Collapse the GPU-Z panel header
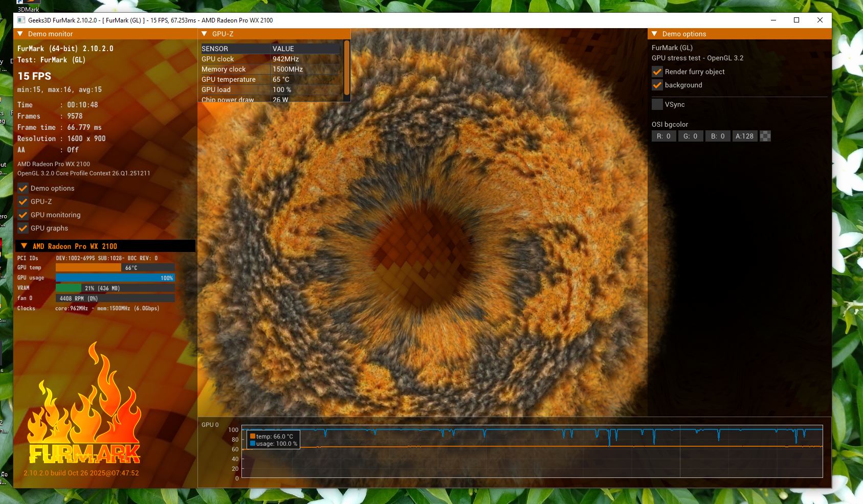This screenshot has width=863, height=504. tap(204, 34)
